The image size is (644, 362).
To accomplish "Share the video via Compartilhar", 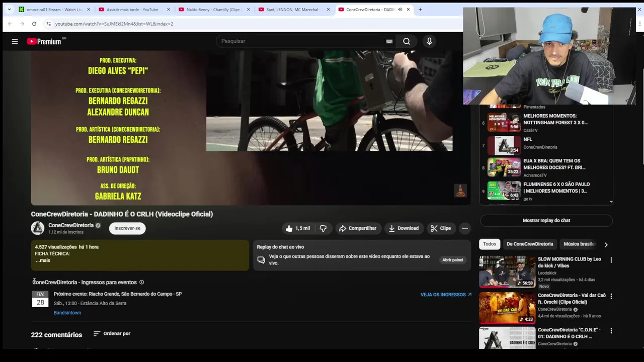I will pos(358,228).
